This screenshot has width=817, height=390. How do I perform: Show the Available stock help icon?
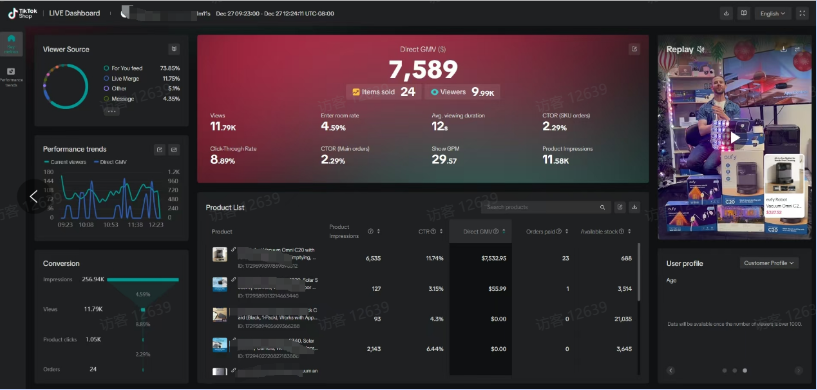coord(622,231)
